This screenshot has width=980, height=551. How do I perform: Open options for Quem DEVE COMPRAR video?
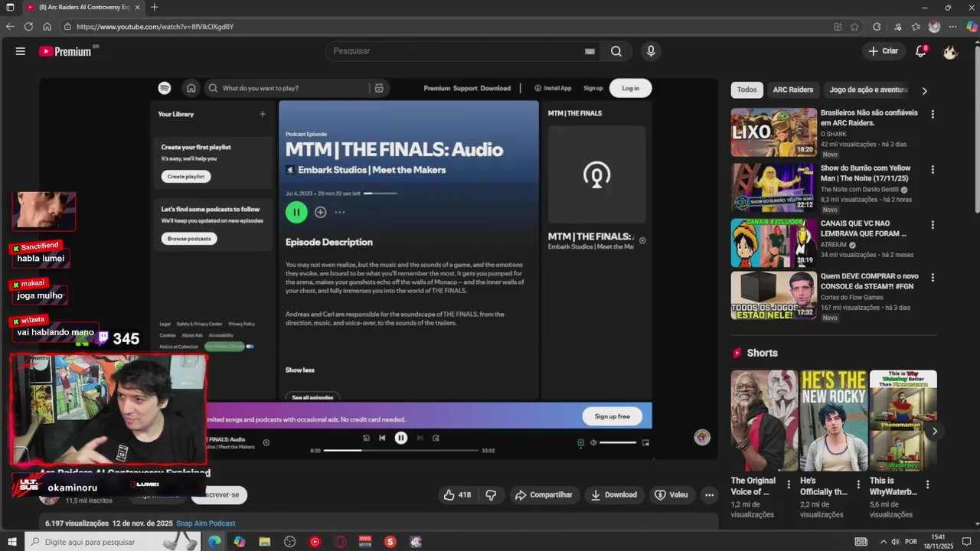coord(933,277)
